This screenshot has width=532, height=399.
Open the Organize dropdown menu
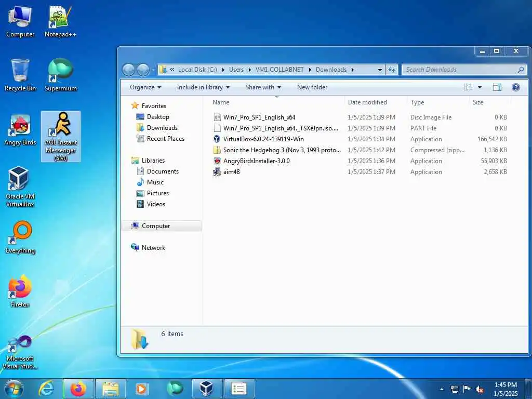pyautogui.click(x=145, y=87)
